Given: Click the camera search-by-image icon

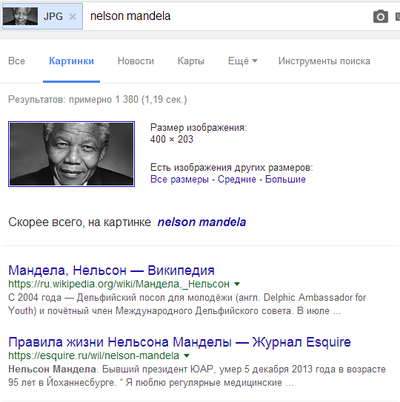Looking at the screenshot, I should (x=380, y=16).
